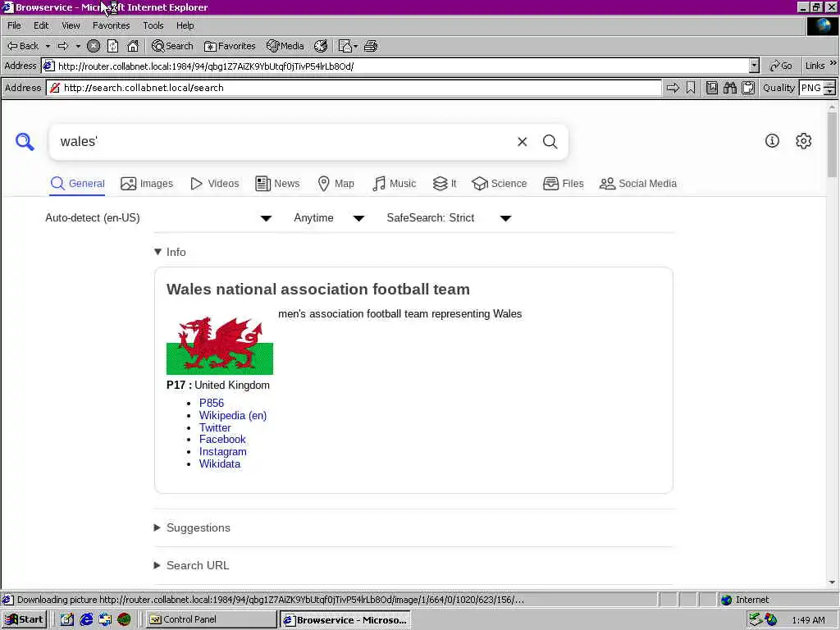Click into the wales' search input field
Image resolution: width=840 pixels, height=630 pixels.
click(x=284, y=141)
